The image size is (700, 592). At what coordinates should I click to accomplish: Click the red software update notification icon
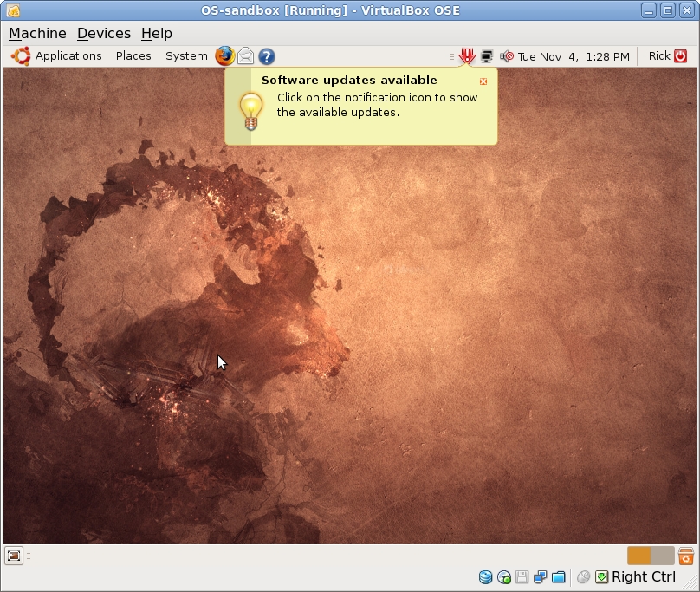click(467, 56)
